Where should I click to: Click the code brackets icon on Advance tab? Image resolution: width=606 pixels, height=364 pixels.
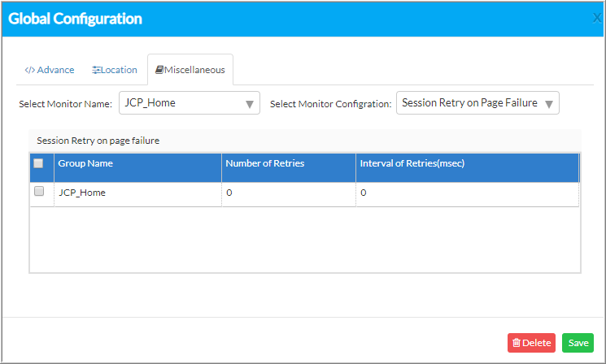[29, 70]
